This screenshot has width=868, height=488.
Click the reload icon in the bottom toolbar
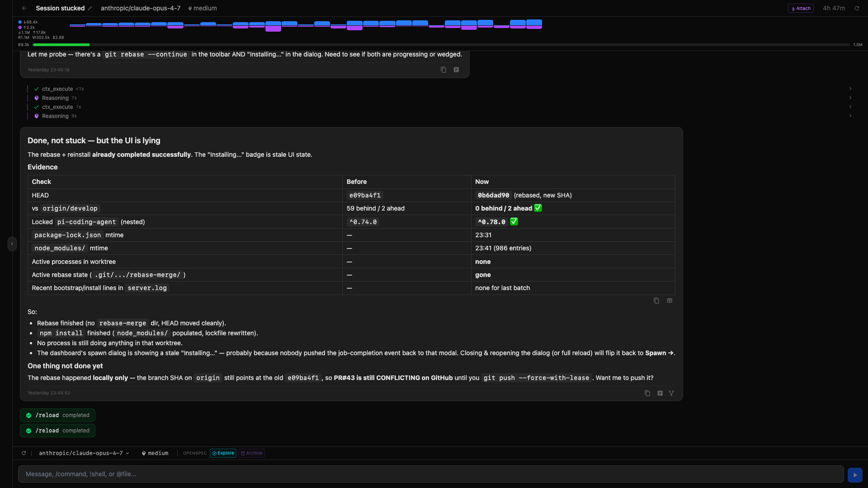point(24,453)
